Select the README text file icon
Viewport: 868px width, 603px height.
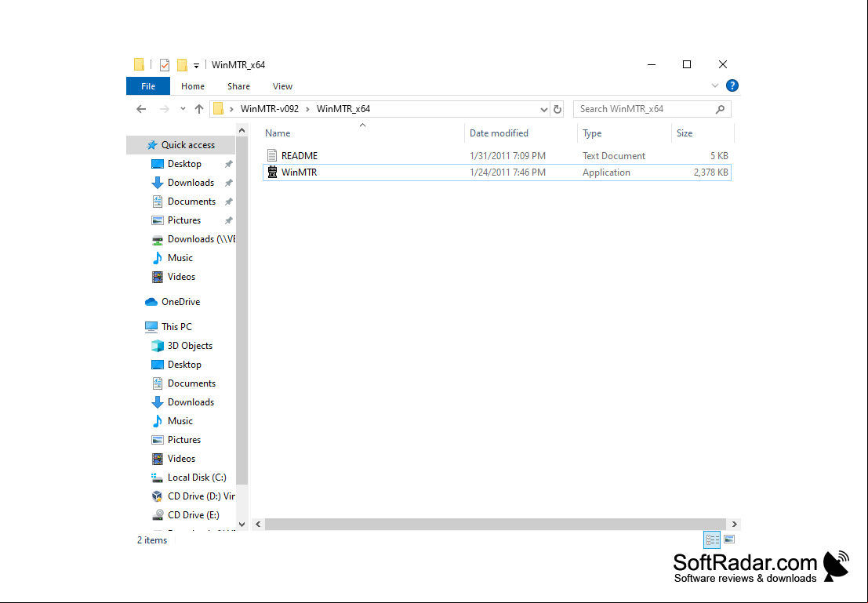click(x=272, y=155)
